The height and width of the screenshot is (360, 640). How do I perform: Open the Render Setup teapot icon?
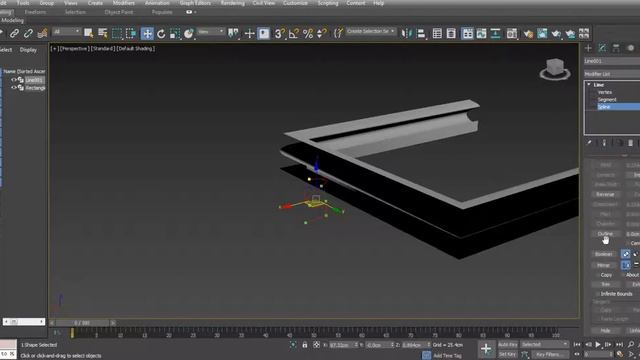pyautogui.click(x=528, y=33)
